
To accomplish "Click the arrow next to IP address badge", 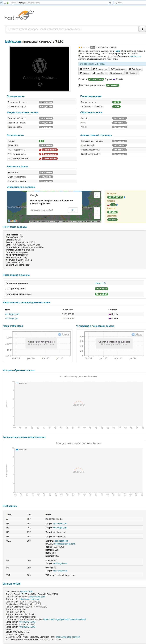I will pos(125,197).
